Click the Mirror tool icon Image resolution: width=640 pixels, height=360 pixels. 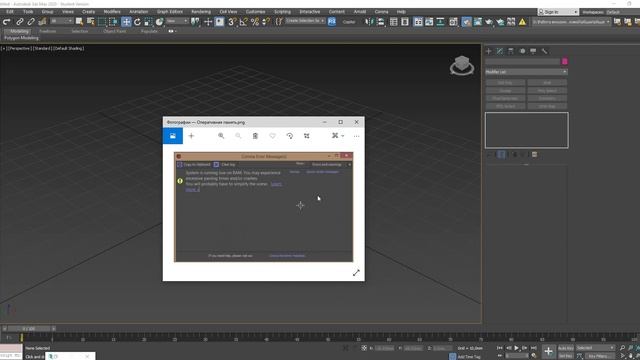coord(369,22)
